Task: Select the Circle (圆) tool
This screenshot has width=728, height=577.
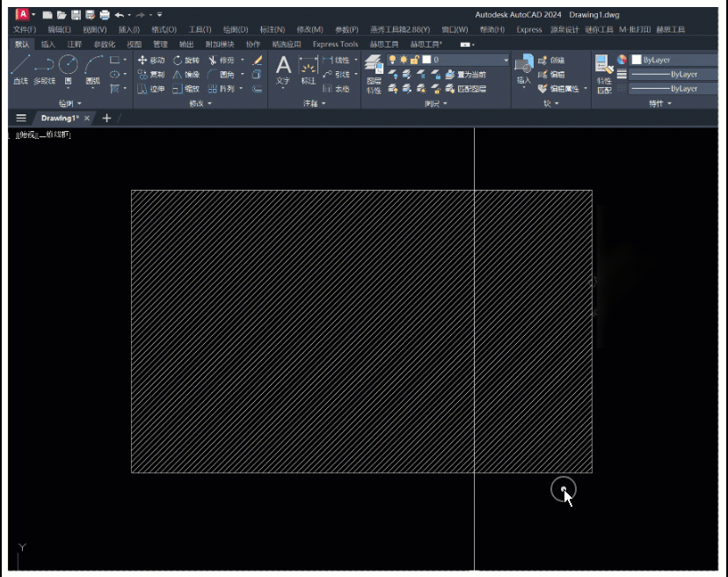Action: [68, 69]
